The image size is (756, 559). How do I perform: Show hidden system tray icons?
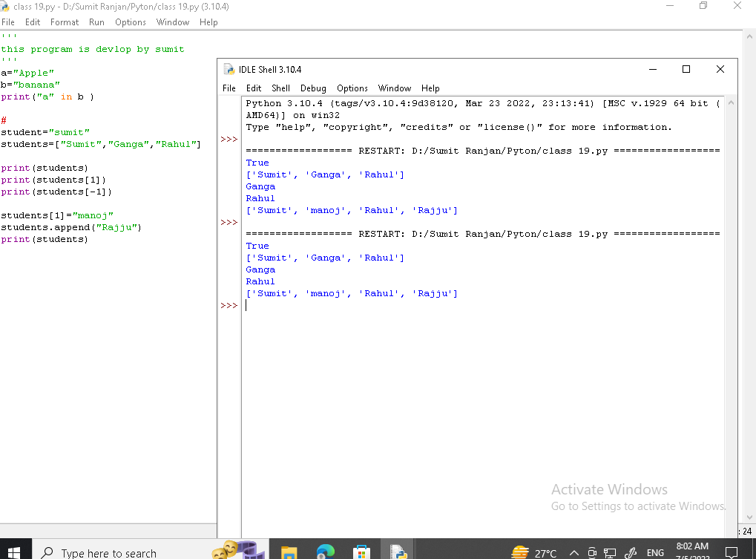click(573, 552)
